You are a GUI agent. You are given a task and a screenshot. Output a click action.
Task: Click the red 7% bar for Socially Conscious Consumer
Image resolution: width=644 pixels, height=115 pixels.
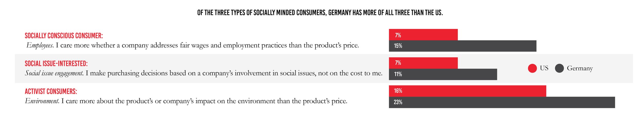tap(428, 35)
